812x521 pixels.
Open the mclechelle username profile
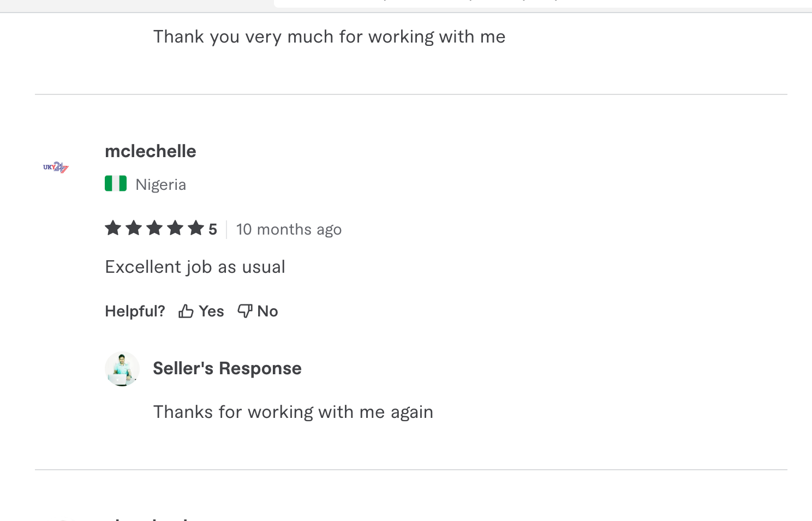point(151,151)
